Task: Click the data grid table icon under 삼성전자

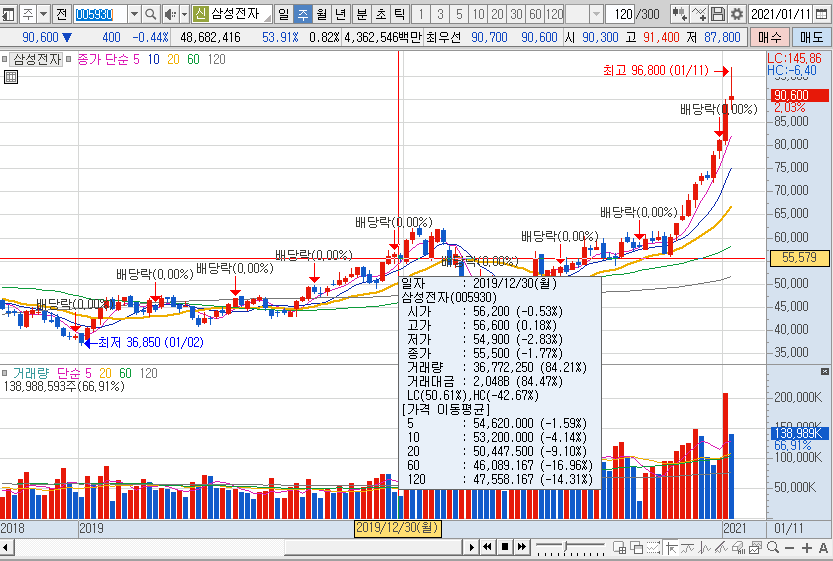Action: tap(11, 77)
